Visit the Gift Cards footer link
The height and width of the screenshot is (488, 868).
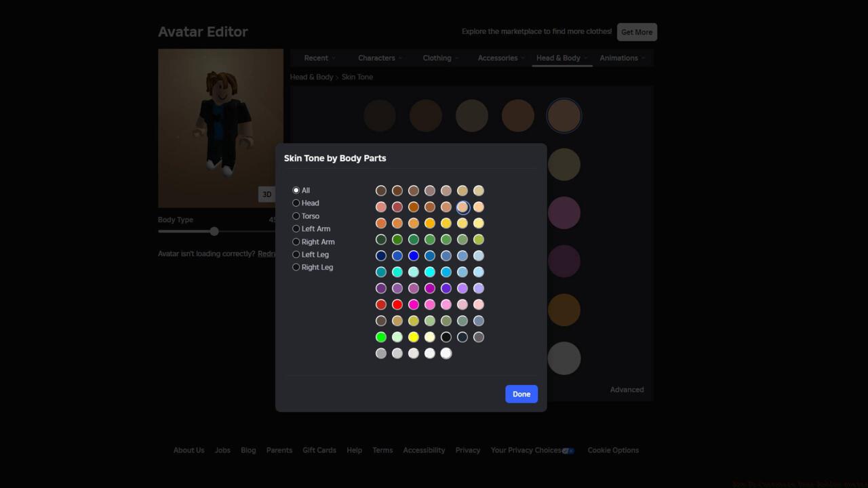(x=319, y=450)
